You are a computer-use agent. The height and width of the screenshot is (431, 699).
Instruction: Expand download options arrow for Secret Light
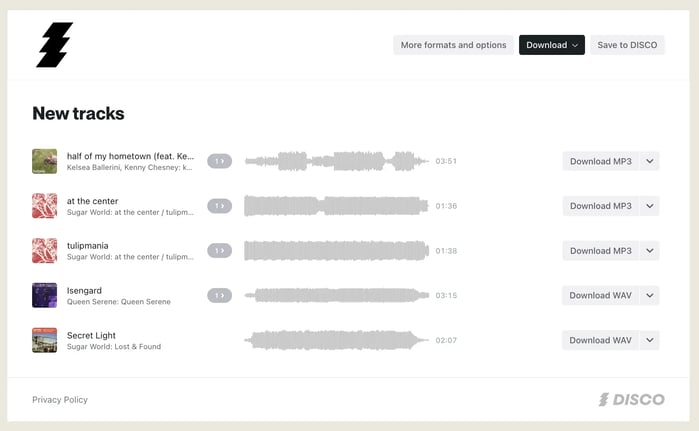click(x=649, y=340)
